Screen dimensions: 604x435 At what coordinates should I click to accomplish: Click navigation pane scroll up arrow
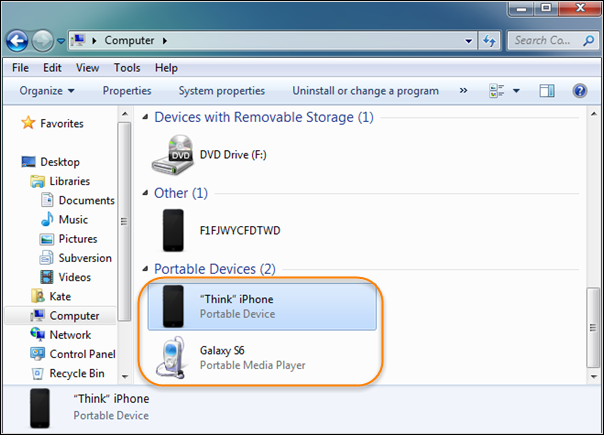[124, 114]
